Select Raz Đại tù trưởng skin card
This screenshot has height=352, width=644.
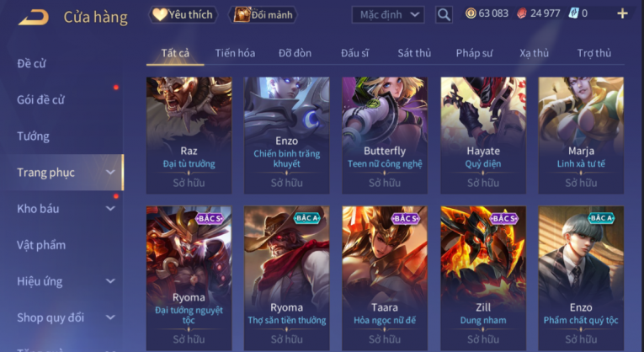click(189, 135)
